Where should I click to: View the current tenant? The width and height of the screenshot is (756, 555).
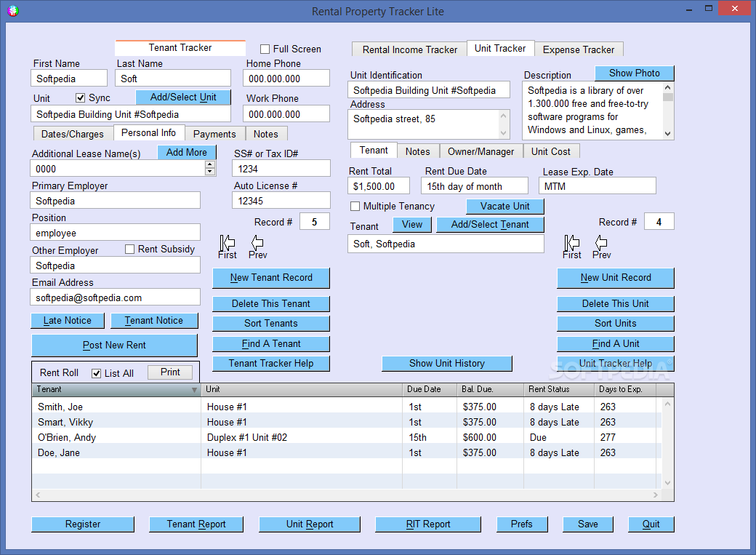(x=412, y=225)
